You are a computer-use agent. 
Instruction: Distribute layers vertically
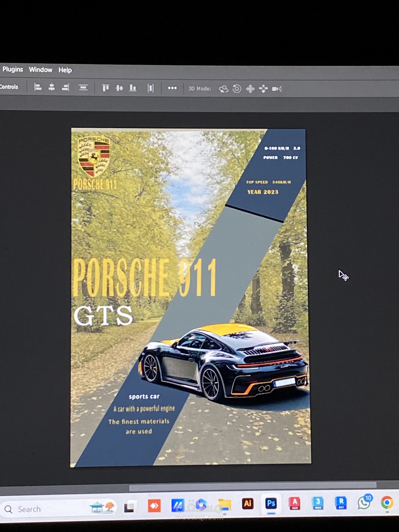click(83, 87)
